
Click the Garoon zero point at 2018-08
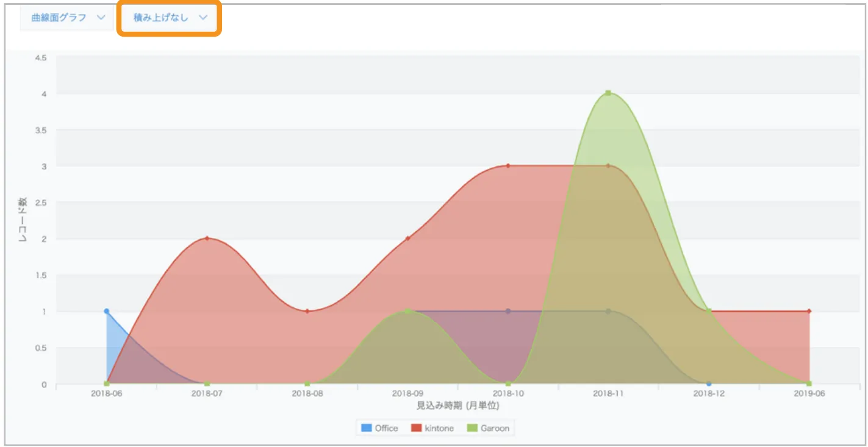[x=307, y=384]
